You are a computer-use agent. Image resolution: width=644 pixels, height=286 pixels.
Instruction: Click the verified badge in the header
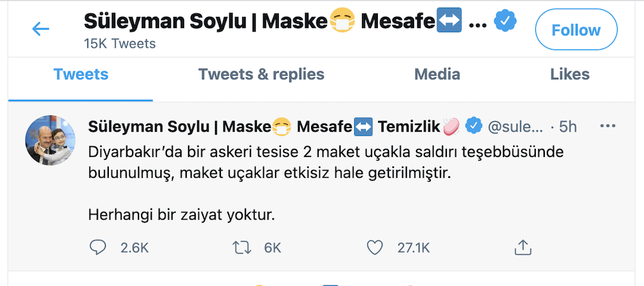(x=503, y=23)
